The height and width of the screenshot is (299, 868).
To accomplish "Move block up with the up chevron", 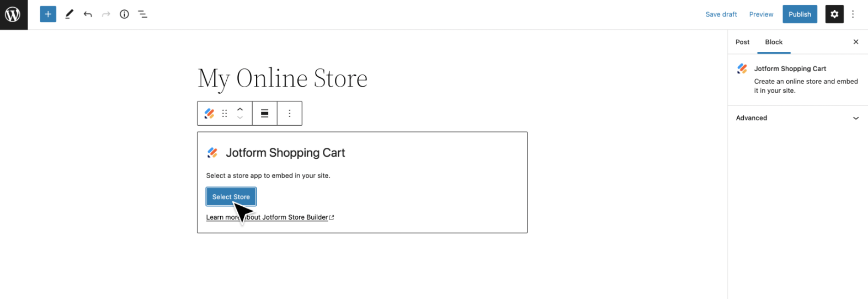I will point(240,109).
